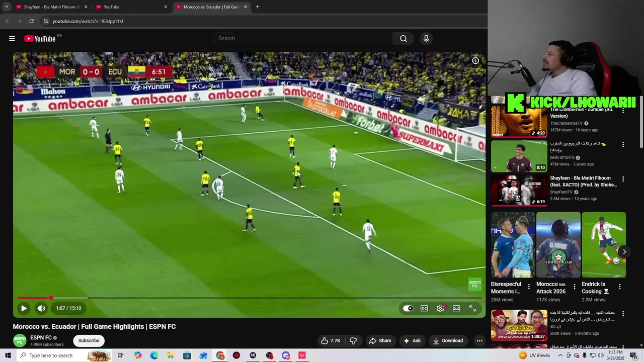Open options for Shayfeen Bla Matiri Fihoum video

click(x=623, y=179)
